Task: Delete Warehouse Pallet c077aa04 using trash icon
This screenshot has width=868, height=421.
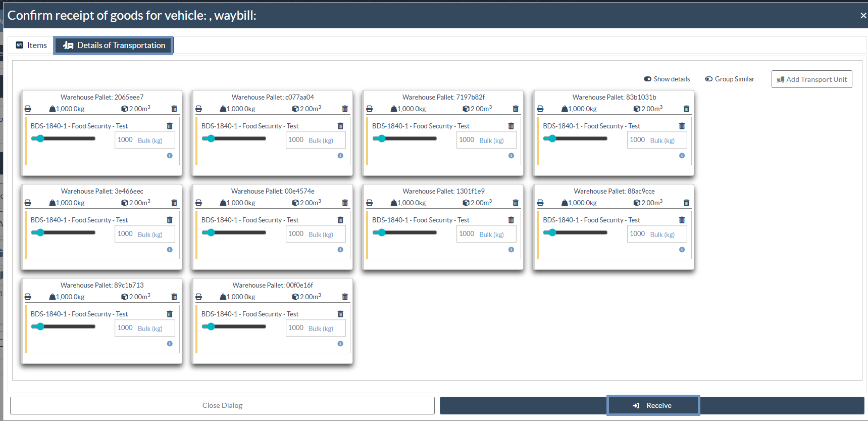Action: (345, 109)
